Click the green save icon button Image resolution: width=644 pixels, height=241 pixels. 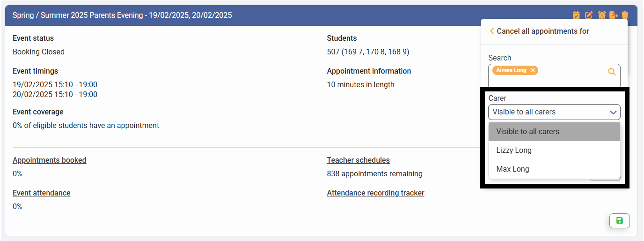click(x=619, y=220)
